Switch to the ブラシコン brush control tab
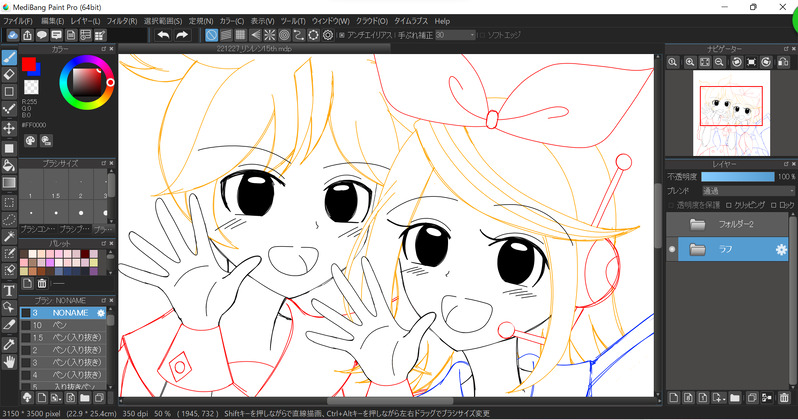Viewport: 798px width, 420px height. [38, 230]
